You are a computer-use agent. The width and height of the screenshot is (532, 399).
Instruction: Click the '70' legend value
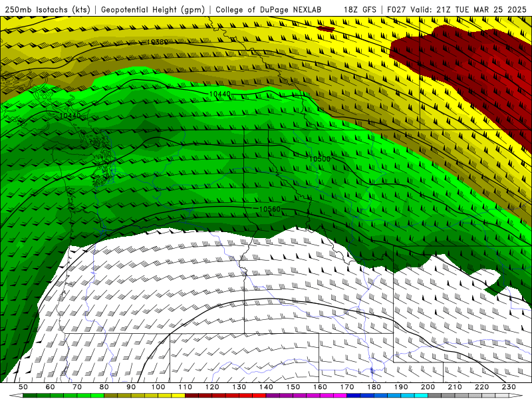point(77,387)
